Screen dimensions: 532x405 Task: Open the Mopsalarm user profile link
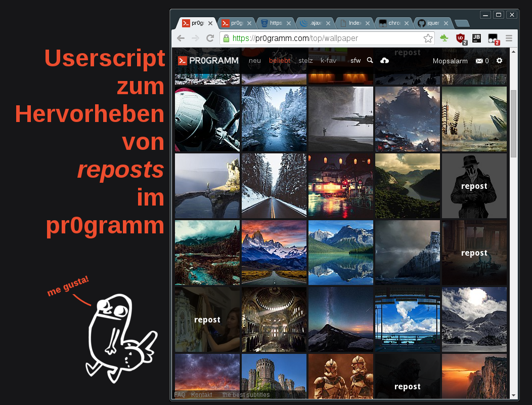(450, 61)
